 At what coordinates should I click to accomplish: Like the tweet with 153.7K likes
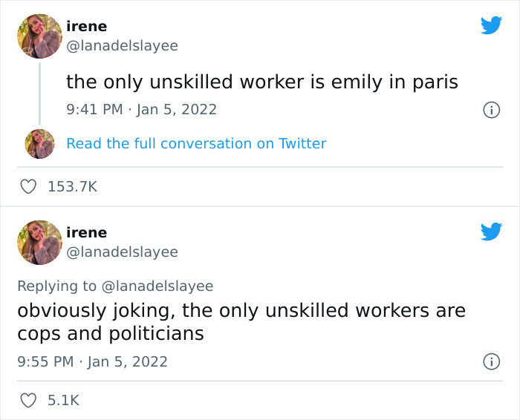[x=28, y=186]
